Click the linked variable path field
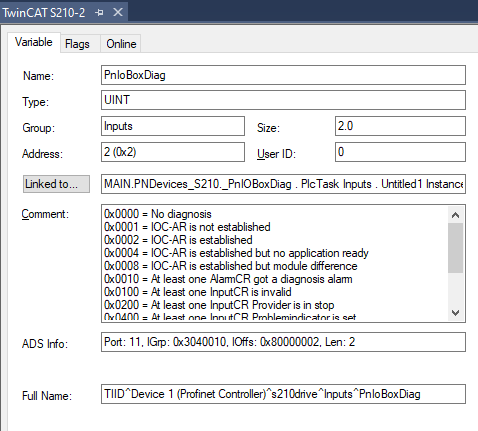 point(283,184)
